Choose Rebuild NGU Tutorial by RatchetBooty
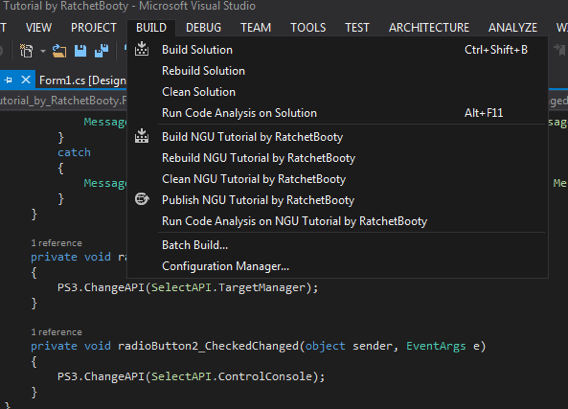568x409 pixels. tap(337, 158)
